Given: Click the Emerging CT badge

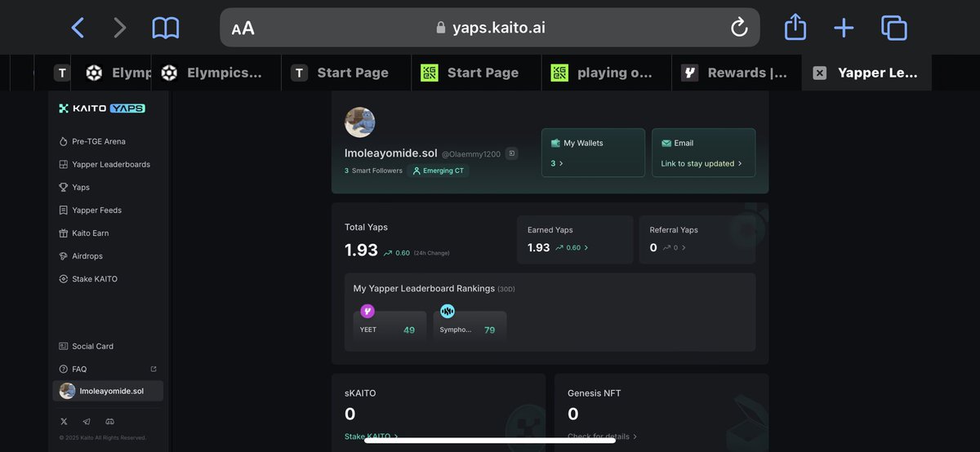Looking at the screenshot, I should pos(439,171).
